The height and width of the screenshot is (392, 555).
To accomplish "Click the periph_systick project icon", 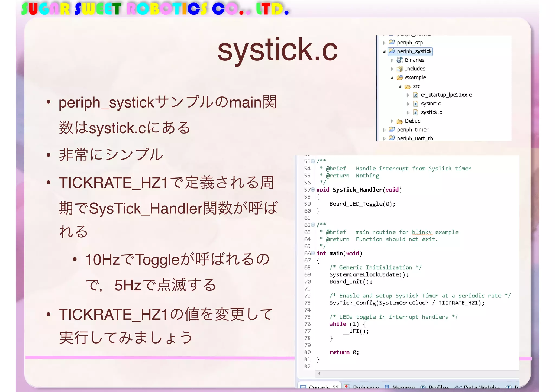I will [392, 51].
